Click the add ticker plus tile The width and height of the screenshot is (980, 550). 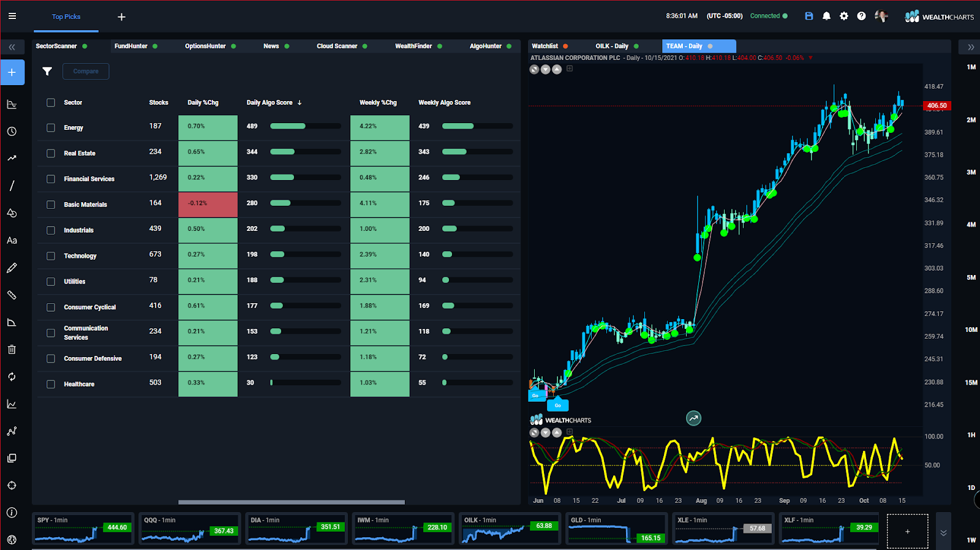pos(907,531)
